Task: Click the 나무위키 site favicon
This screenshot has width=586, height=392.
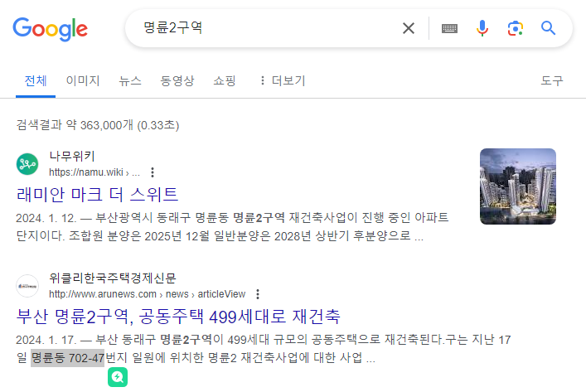Action: click(27, 164)
